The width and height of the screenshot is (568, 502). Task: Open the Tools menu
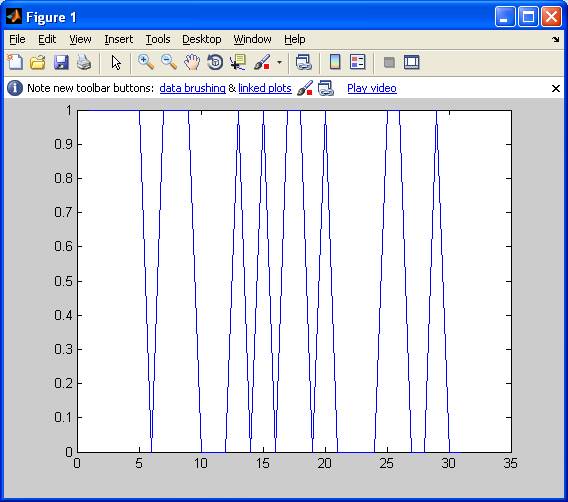tap(158, 39)
